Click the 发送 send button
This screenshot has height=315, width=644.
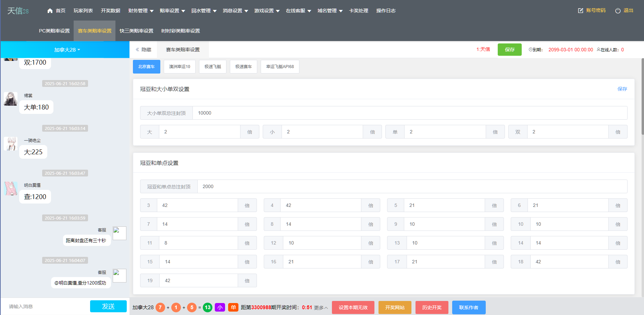108,306
